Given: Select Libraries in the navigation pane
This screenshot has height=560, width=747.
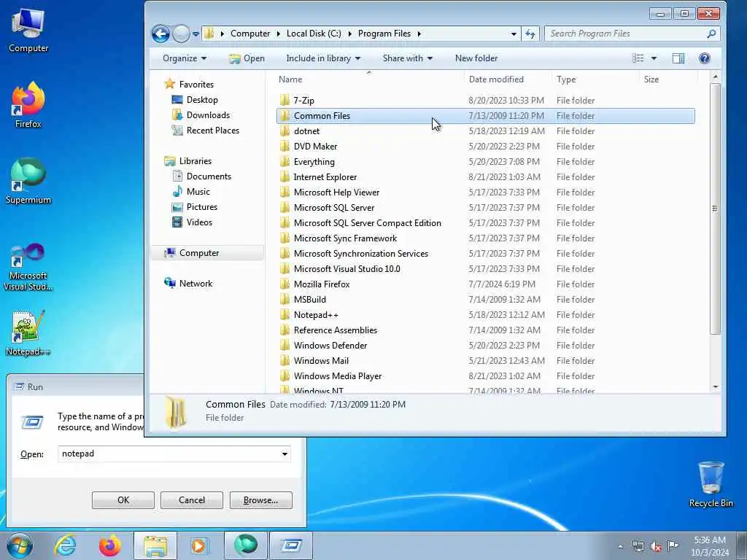Looking at the screenshot, I should tap(196, 161).
